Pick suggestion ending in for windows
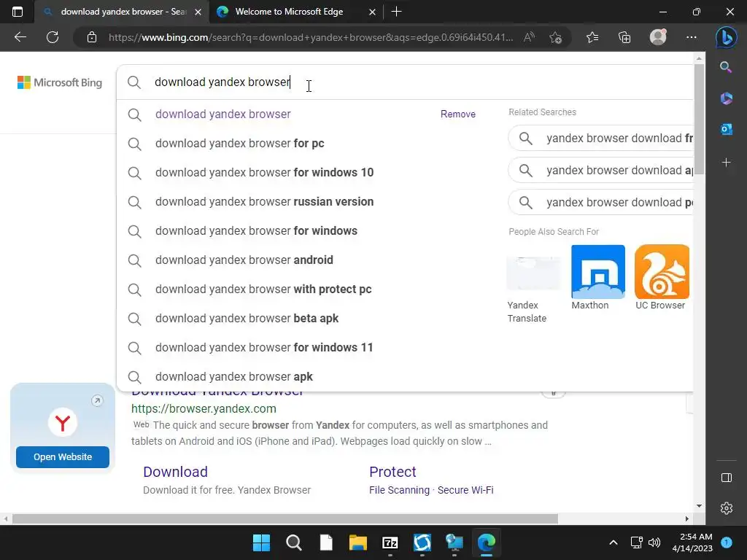This screenshot has width=747, height=560. tap(256, 231)
